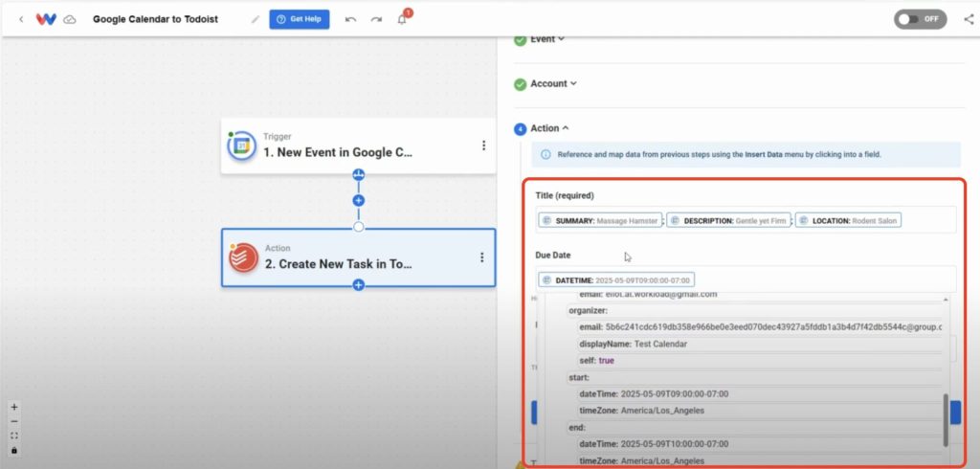Pick organizer email from the data list
The height and width of the screenshot is (469, 980).
point(760,327)
